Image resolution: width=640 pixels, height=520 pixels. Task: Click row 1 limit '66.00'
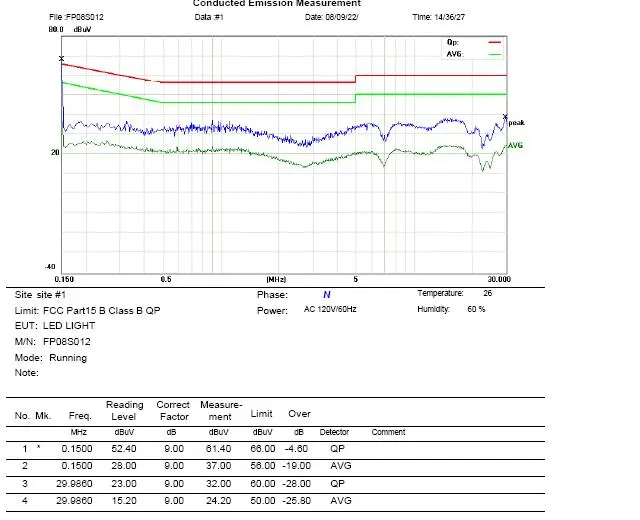[263, 449]
